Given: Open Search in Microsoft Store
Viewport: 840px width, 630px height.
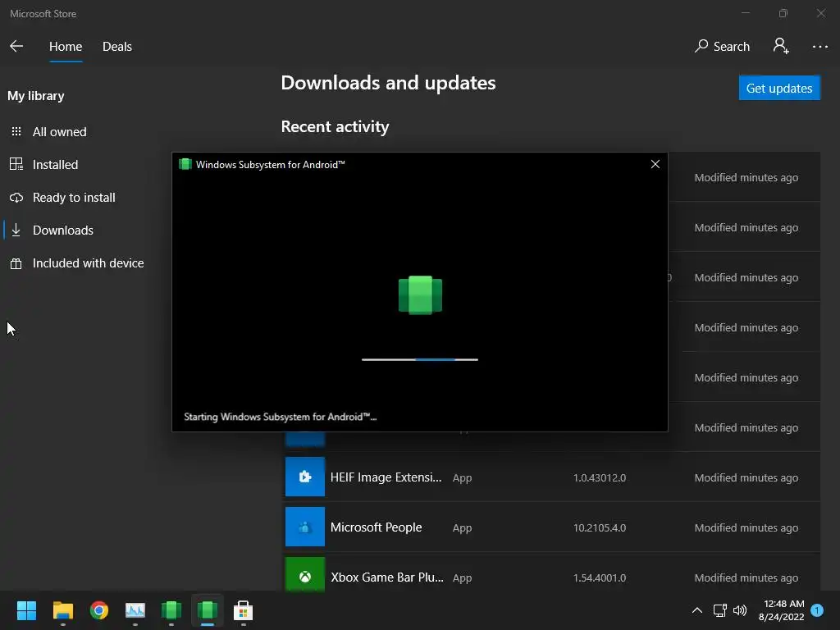Looking at the screenshot, I should click(722, 47).
